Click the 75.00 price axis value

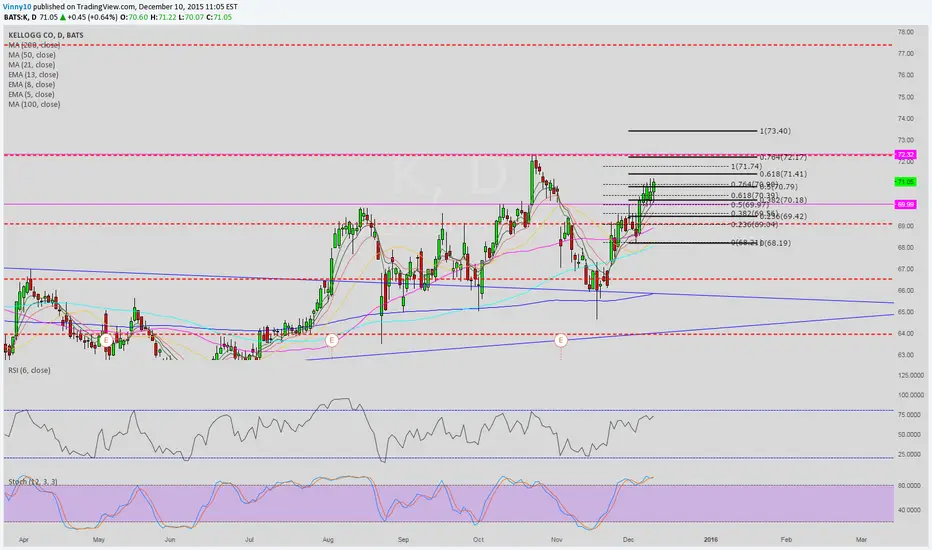pos(906,97)
